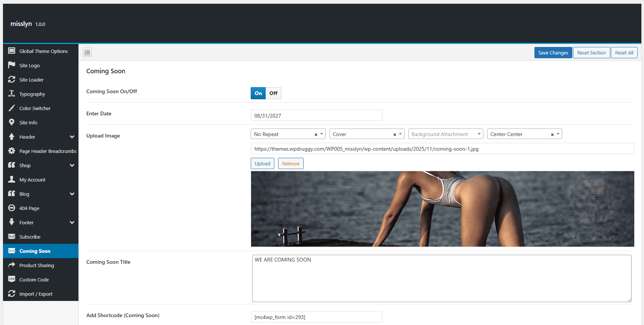The image size is (644, 325).
Task: Open the 404 Page section
Action: coord(41,208)
